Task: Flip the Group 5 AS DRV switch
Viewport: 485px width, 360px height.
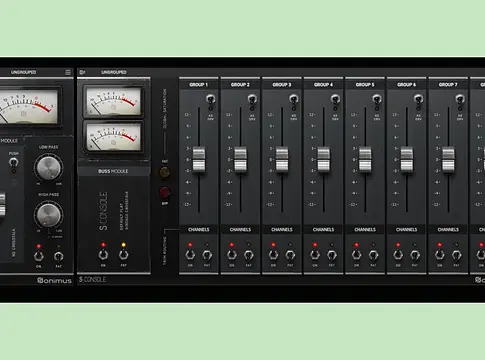Action: point(377,99)
